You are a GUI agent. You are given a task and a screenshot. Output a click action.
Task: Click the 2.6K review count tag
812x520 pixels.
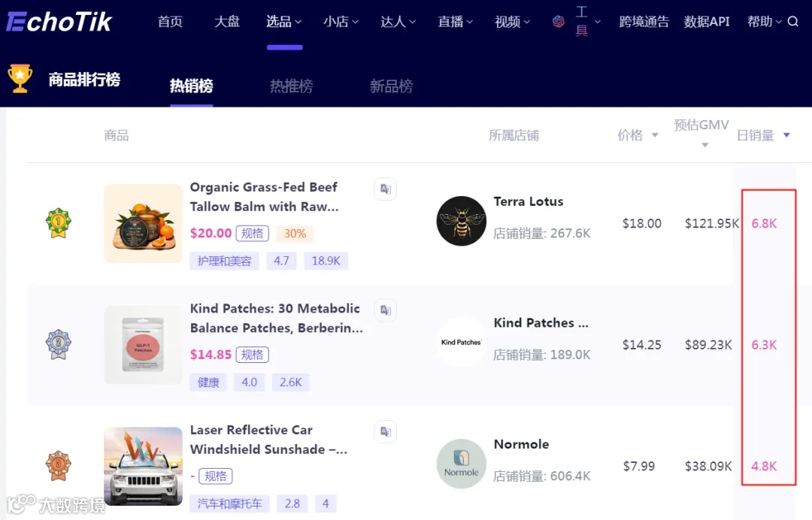pos(290,382)
